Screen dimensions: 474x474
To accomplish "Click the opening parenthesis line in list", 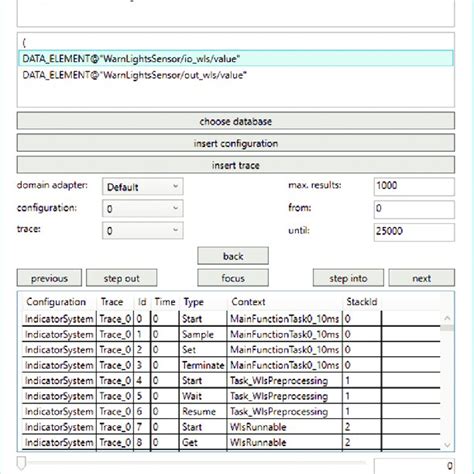I will click(236, 43).
